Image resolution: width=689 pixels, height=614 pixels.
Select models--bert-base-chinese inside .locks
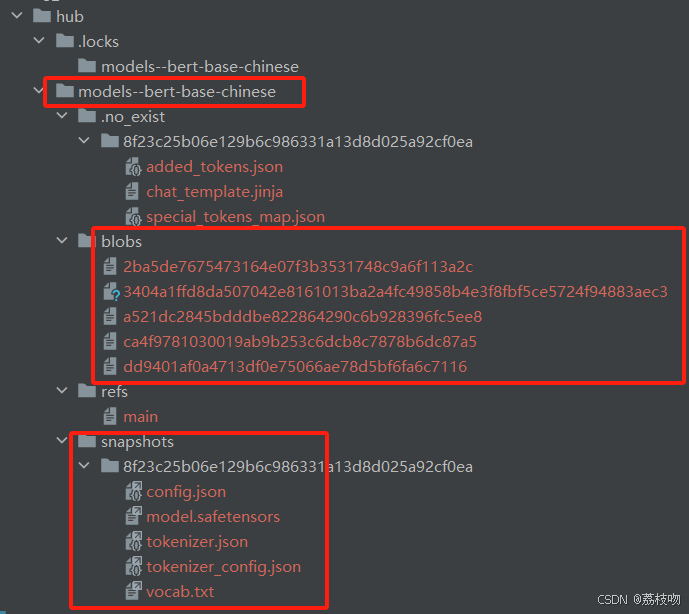200,67
